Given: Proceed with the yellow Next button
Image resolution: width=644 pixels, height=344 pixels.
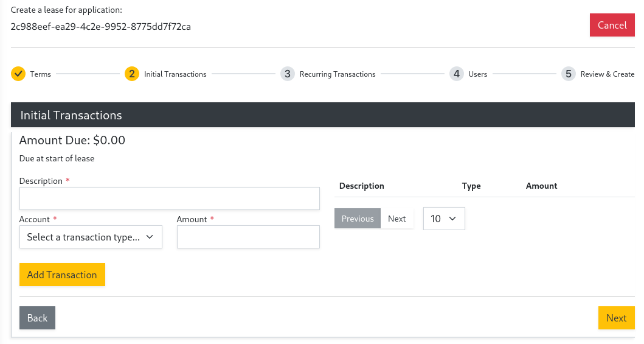Looking at the screenshot, I should (x=616, y=318).
